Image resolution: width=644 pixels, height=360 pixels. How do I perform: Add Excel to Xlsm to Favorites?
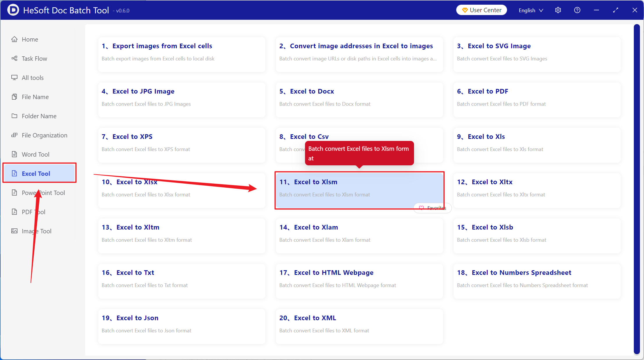pos(432,208)
